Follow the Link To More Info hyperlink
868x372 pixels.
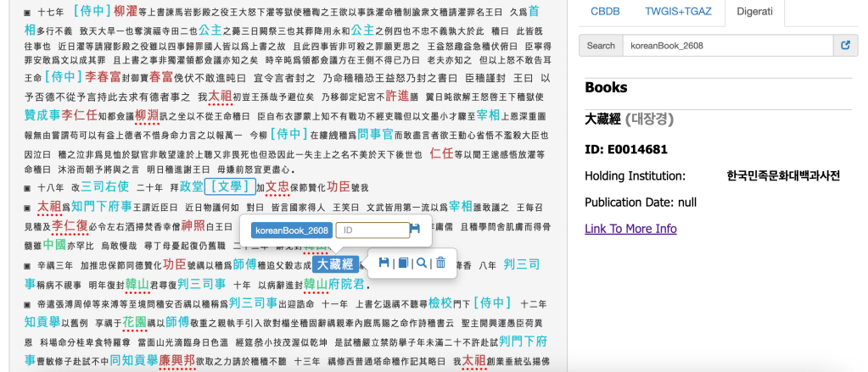click(x=630, y=229)
